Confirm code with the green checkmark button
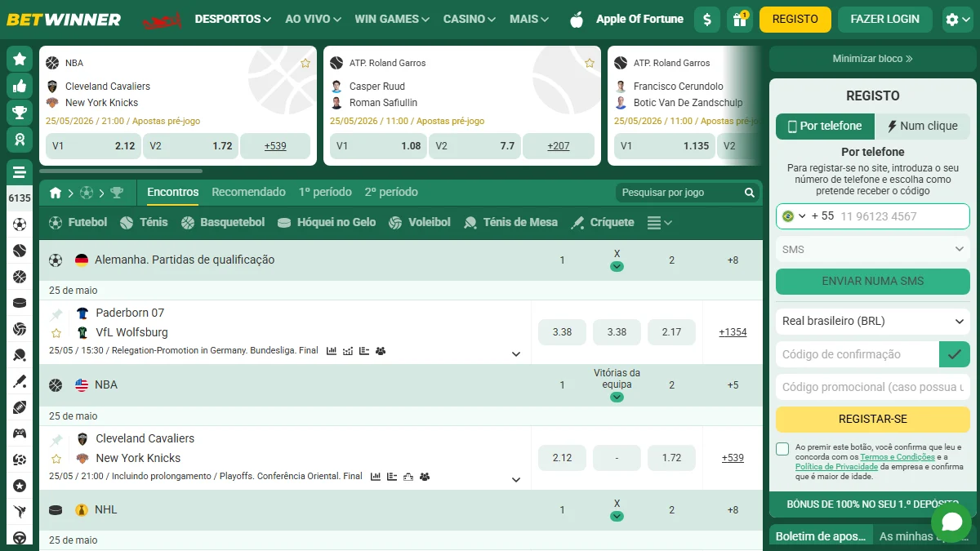The width and height of the screenshot is (980, 551). (955, 354)
